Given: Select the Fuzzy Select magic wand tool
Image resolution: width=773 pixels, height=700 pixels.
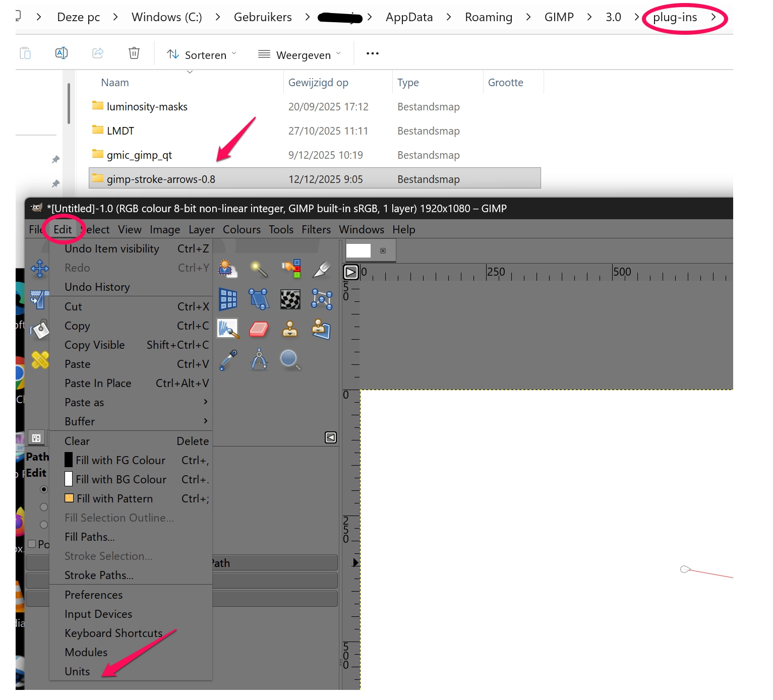Looking at the screenshot, I should point(259,269).
